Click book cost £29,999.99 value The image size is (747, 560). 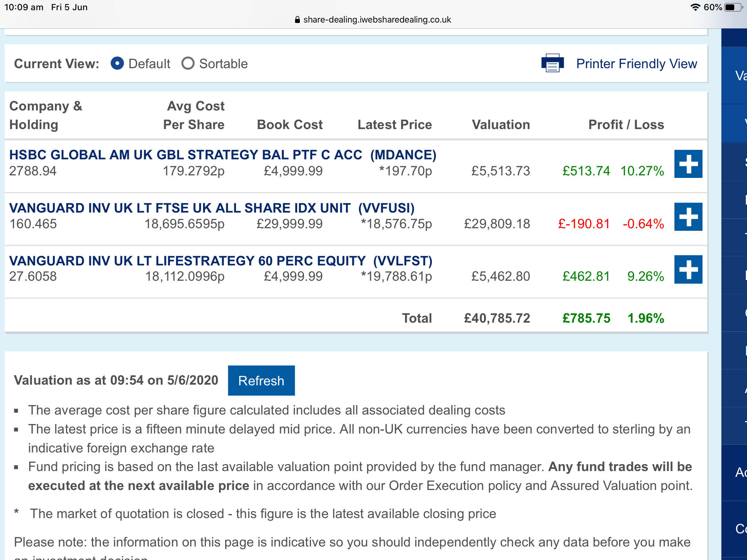point(290,224)
